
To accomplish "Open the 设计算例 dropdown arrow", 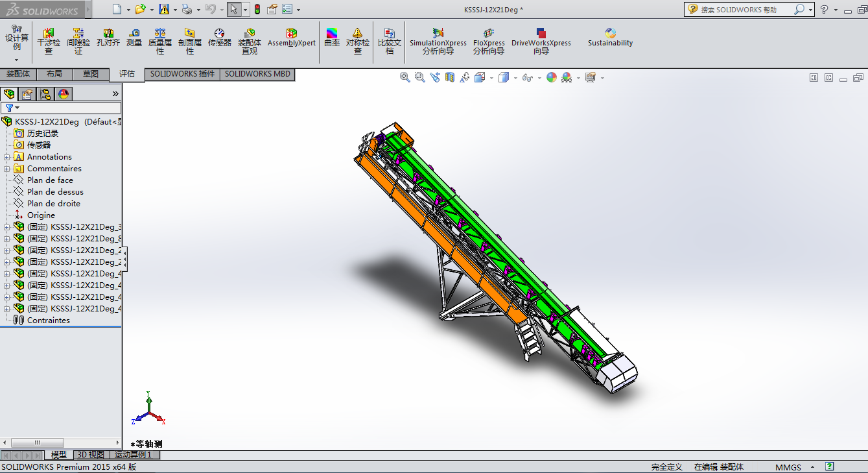I will tap(17, 60).
